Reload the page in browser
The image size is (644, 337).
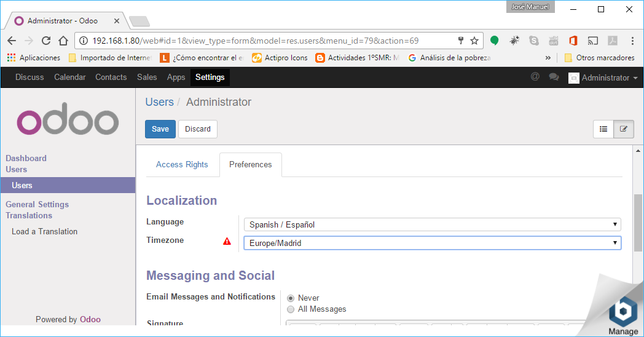pos(46,41)
